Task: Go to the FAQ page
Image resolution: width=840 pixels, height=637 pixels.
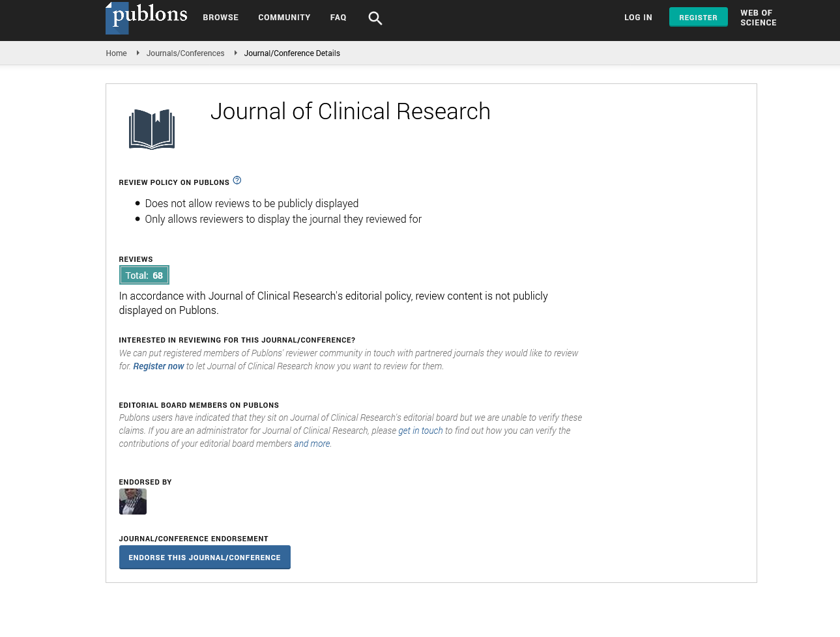Action: click(338, 18)
